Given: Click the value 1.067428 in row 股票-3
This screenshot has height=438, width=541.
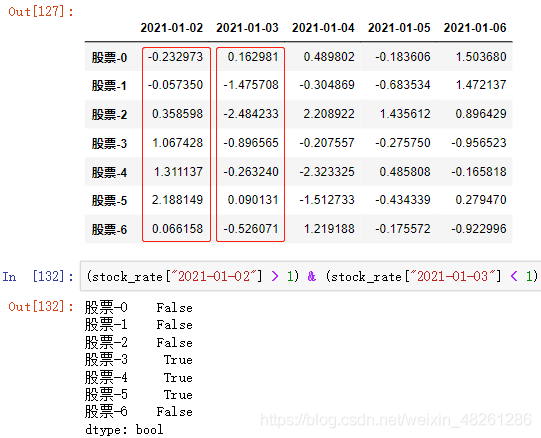Looking at the screenshot, I should coord(178,143).
